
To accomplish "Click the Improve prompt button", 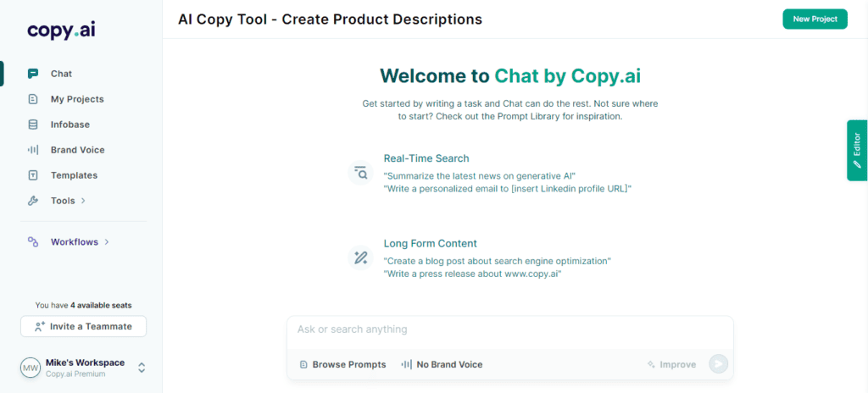I will tap(671, 364).
